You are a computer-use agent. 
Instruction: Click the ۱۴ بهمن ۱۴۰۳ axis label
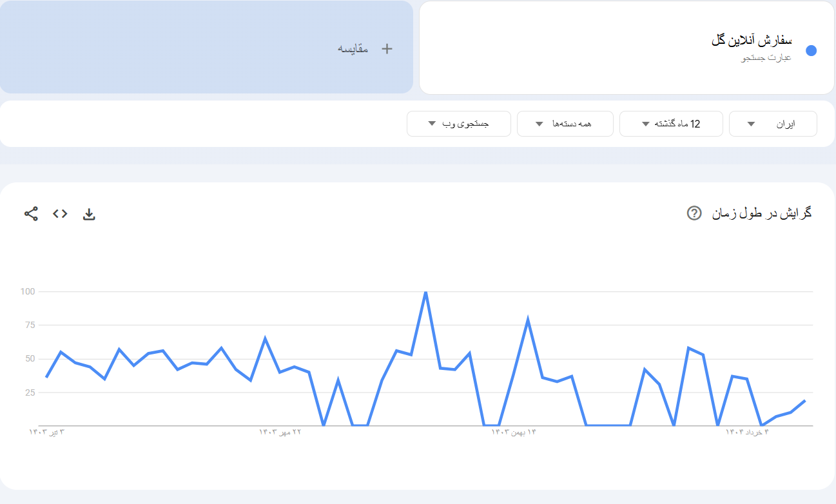coord(514,432)
